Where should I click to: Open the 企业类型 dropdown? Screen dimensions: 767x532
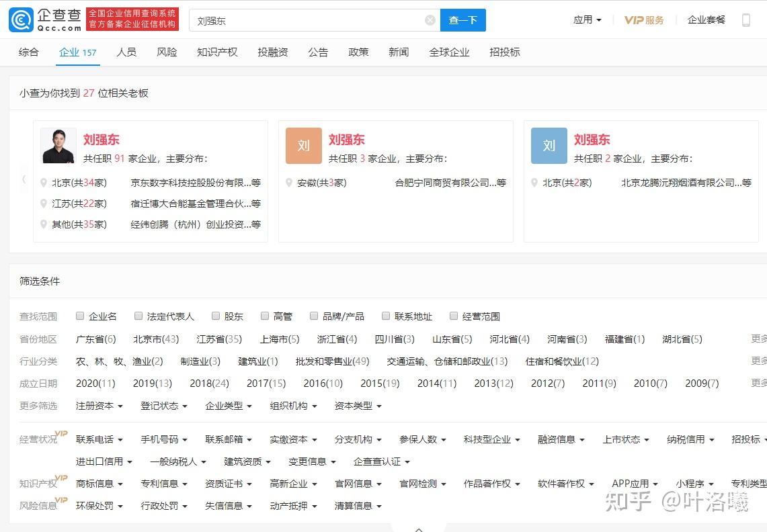tap(229, 406)
